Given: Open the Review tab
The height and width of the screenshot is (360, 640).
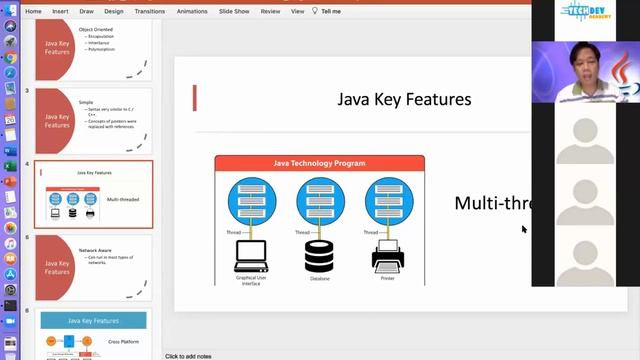Looking at the screenshot, I should tap(271, 11).
